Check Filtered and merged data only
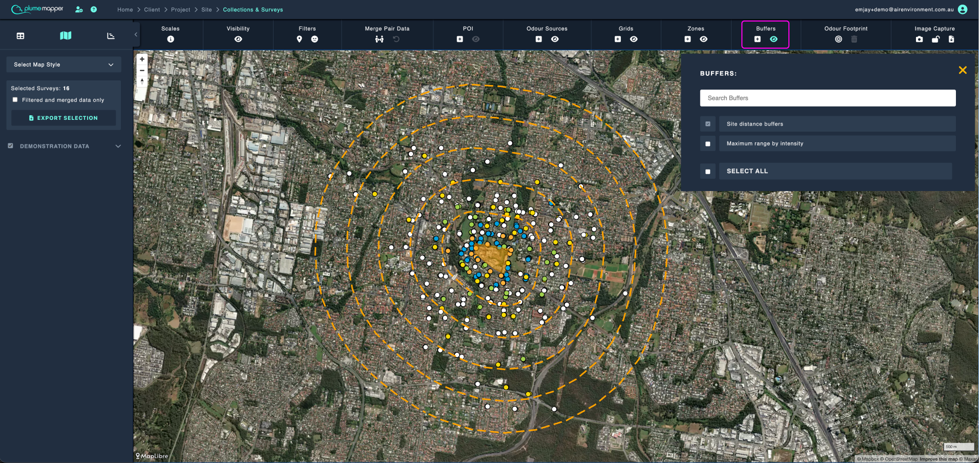This screenshot has height=463, width=980. (x=15, y=100)
